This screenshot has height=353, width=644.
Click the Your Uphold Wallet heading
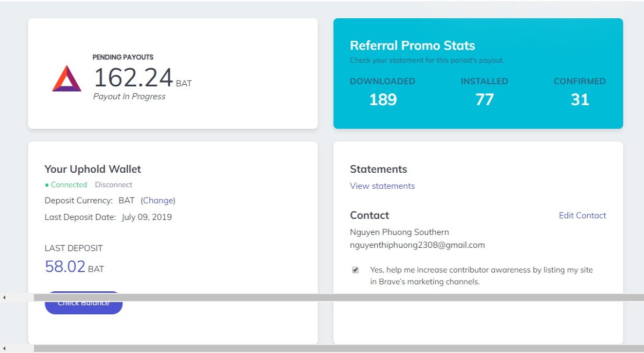(x=92, y=169)
